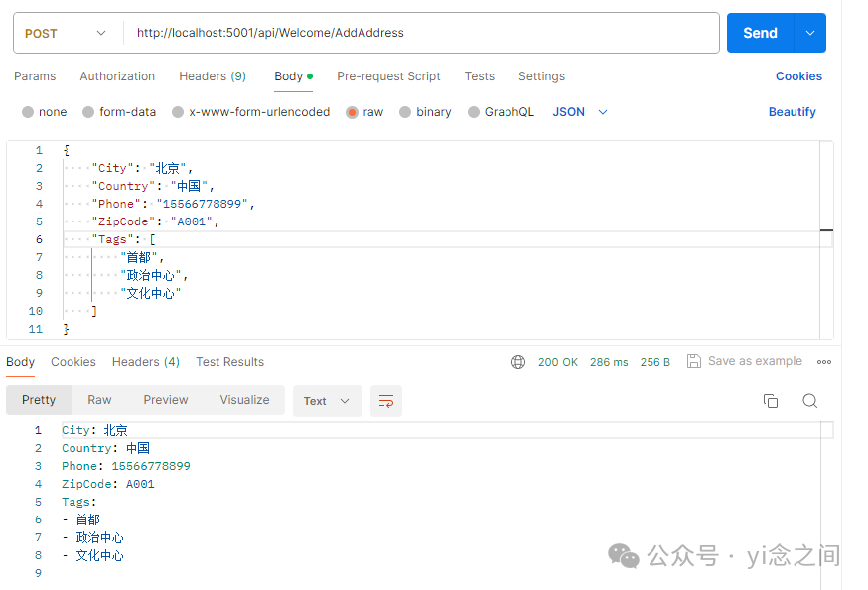Select the x-www-form-urlencoded radio option
868x590 pixels.
[x=178, y=112]
